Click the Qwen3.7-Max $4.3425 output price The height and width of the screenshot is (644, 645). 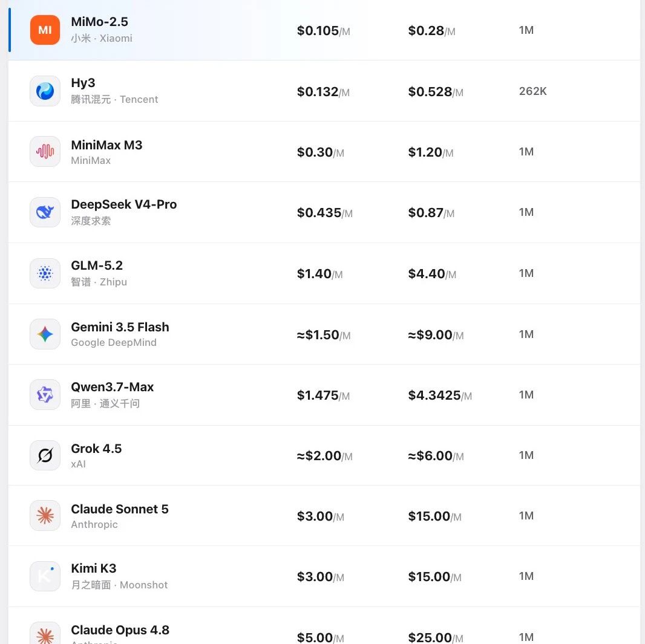pos(440,395)
